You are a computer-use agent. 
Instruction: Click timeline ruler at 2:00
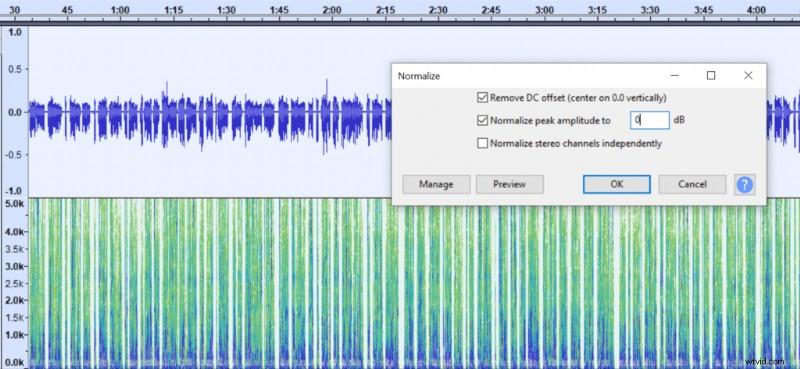pyautogui.click(x=332, y=10)
